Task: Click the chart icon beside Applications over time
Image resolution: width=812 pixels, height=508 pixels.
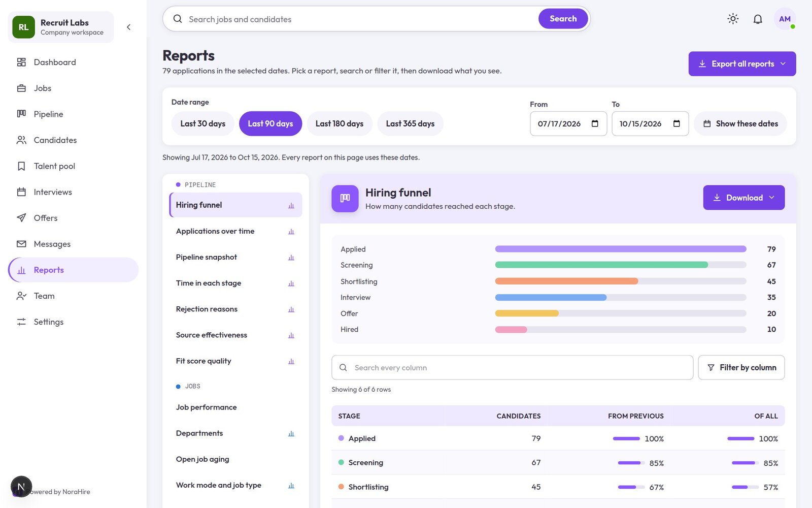Action: (291, 232)
